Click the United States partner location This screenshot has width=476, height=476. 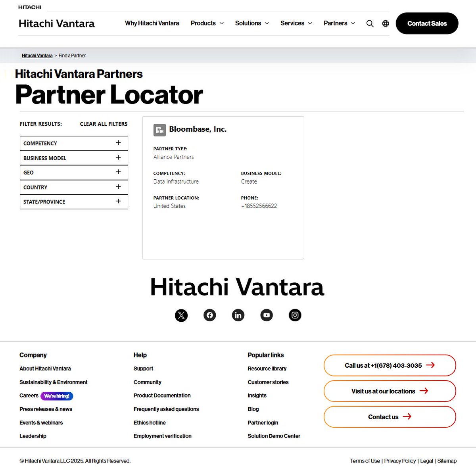pos(169,206)
